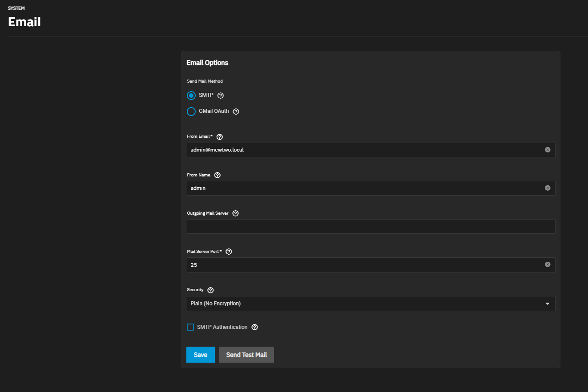The height and width of the screenshot is (392, 588).
Task: Expand the Security dropdown arrow
Action: (x=548, y=304)
